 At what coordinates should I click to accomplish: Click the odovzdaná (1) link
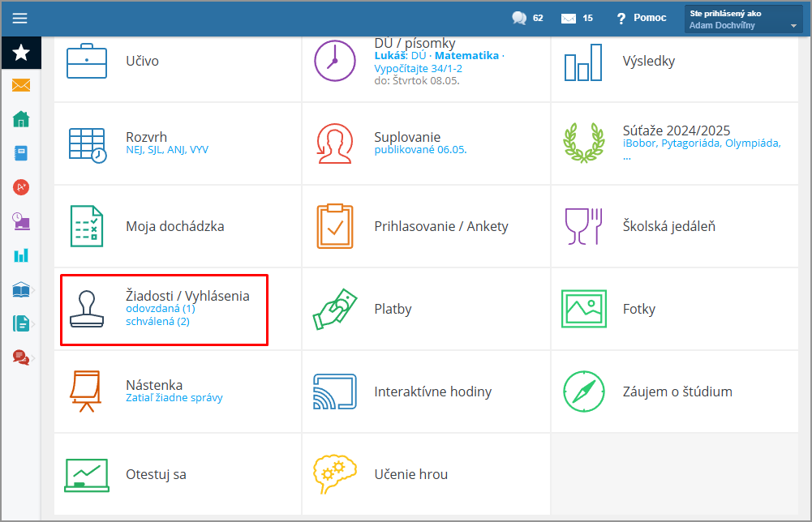(x=161, y=309)
